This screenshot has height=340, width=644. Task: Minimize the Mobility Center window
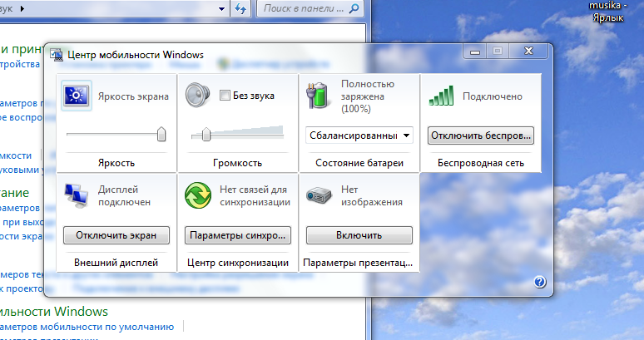475,52
